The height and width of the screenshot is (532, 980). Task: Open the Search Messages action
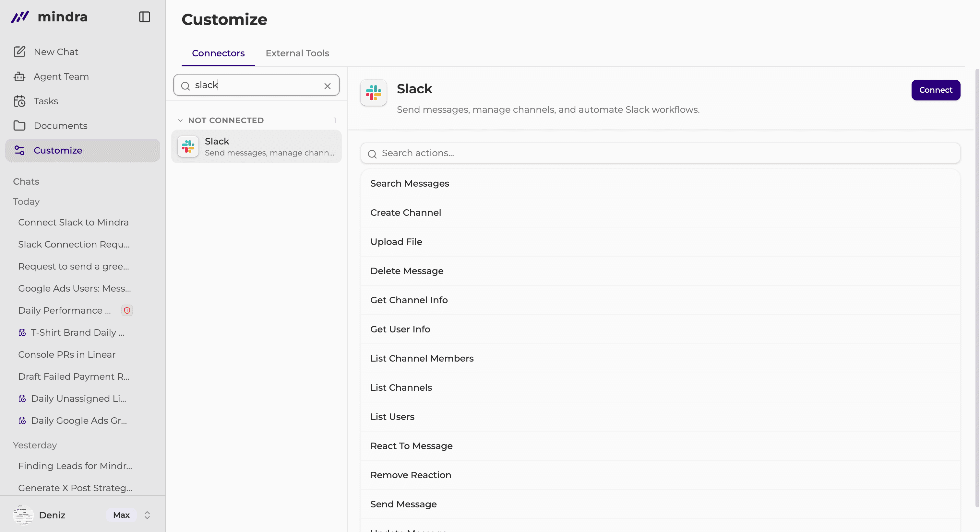661,183
